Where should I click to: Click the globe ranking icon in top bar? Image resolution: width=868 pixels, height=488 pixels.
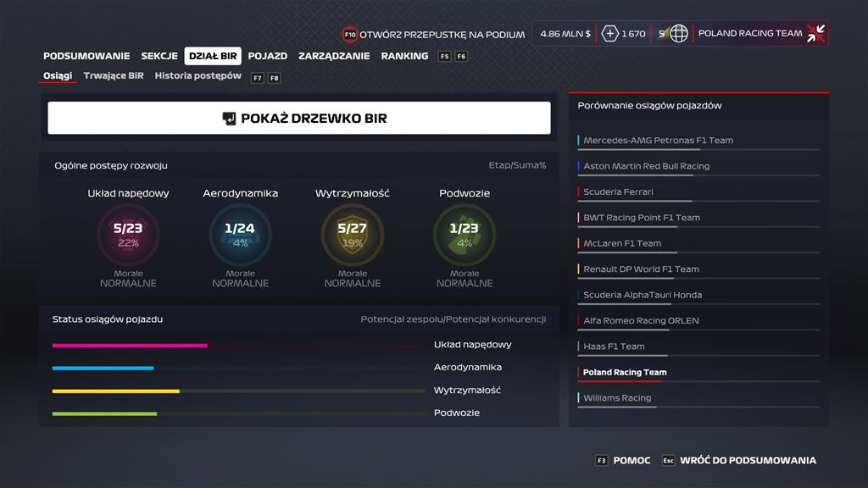pyautogui.click(x=678, y=34)
